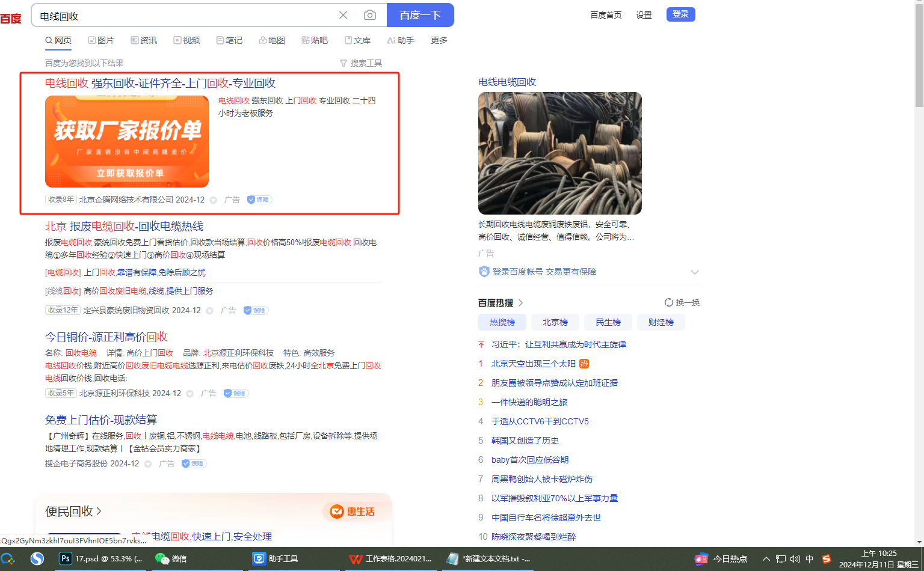Expand the dropdown arrow after 北京企腾网络技术有限公司 2024-12
Viewport: 924px width, 571px height.
tap(214, 200)
